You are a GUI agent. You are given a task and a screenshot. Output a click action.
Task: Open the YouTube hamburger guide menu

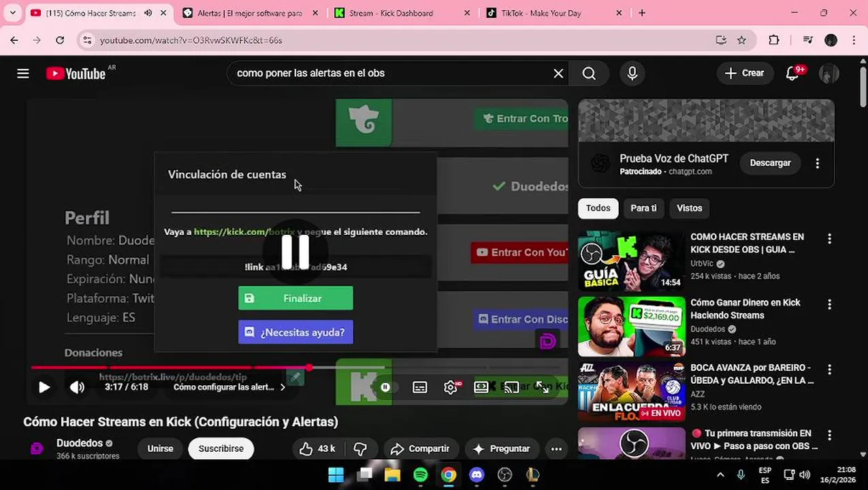pos(23,73)
